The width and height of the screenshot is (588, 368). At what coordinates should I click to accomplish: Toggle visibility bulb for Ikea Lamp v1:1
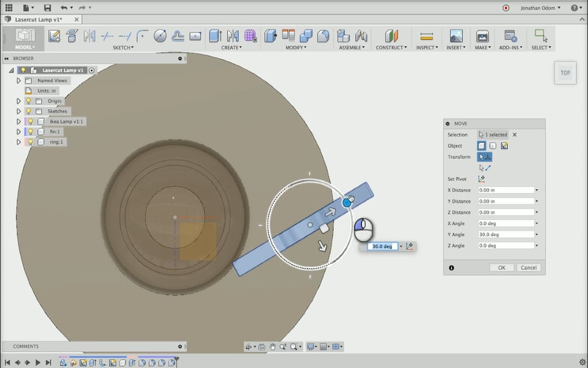31,121
